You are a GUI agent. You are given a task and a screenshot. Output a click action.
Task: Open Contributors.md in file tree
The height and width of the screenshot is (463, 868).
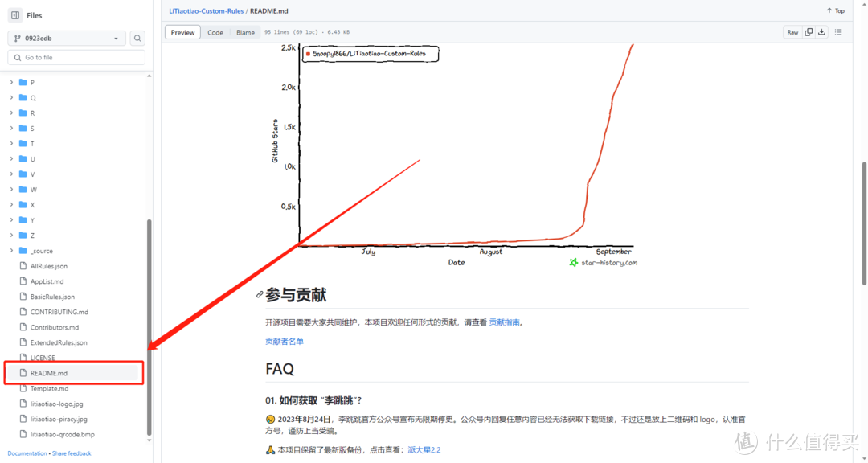[55, 327]
